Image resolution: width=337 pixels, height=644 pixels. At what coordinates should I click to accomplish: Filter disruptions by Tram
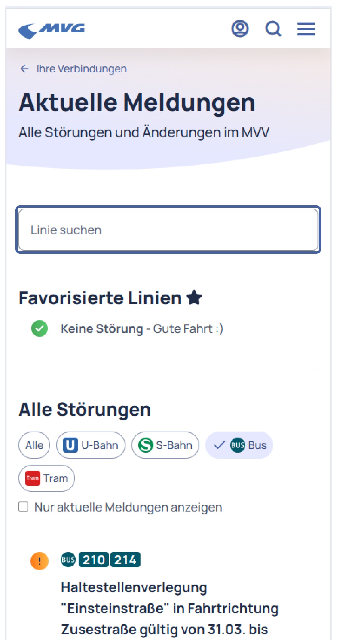pos(47,478)
